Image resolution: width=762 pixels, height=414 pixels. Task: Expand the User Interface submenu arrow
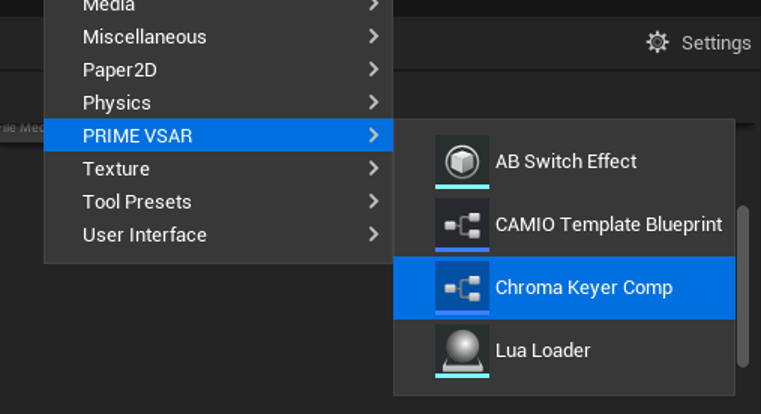tap(373, 234)
